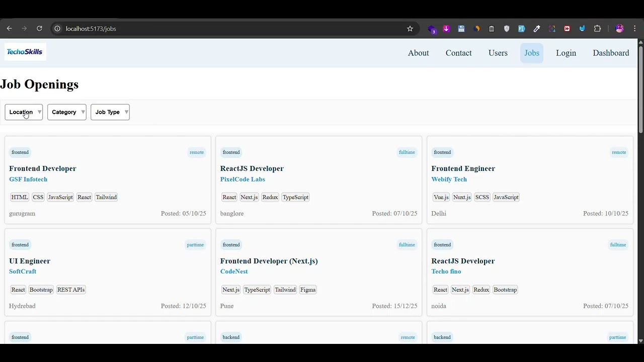Go back with the browser back arrow
This screenshot has height=362, width=644.
tap(9, 29)
